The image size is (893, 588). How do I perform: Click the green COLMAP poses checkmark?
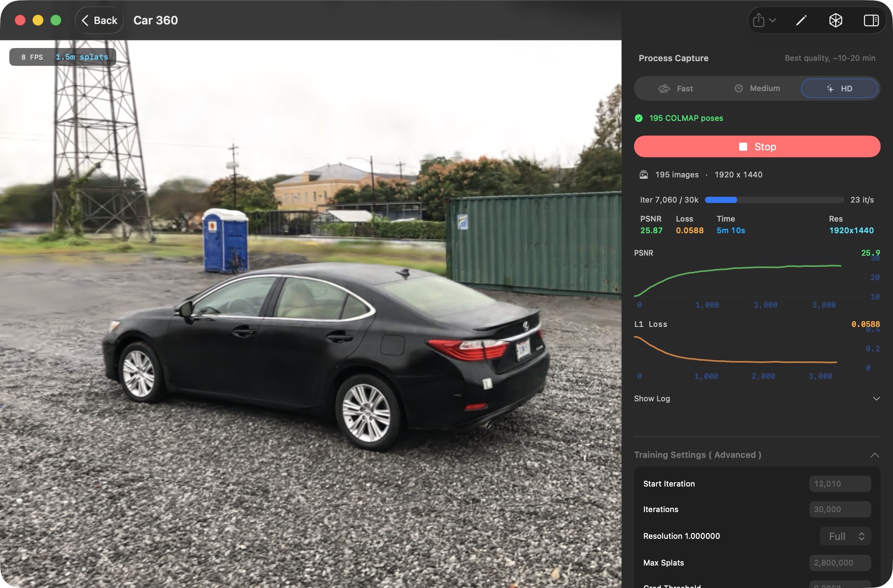click(x=639, y=118)
